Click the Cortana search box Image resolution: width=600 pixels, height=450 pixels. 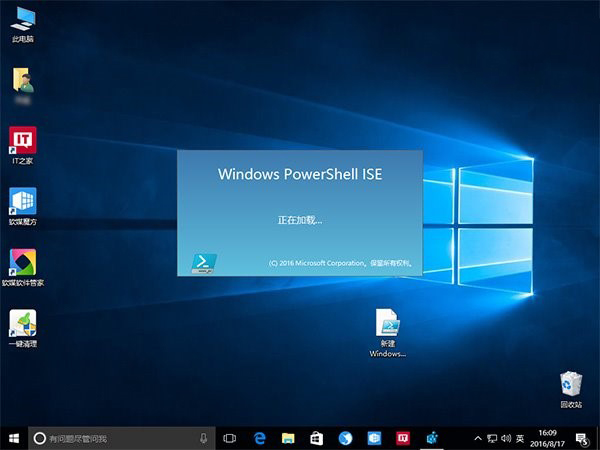[x=110, y=438]
